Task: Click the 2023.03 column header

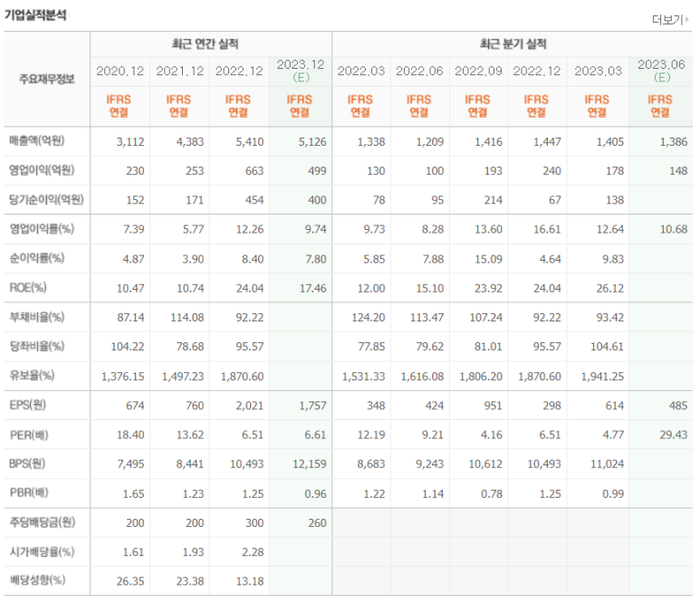Action: pyautogui.click(x=598, y=71)
